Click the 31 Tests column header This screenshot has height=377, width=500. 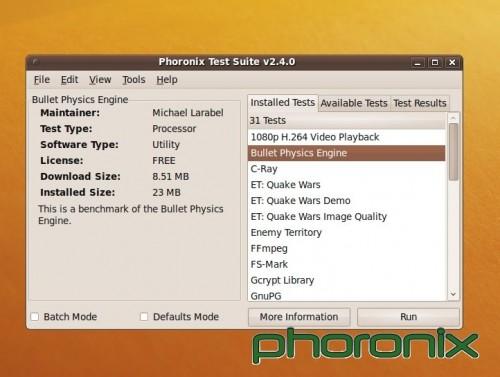coord(347,120)
